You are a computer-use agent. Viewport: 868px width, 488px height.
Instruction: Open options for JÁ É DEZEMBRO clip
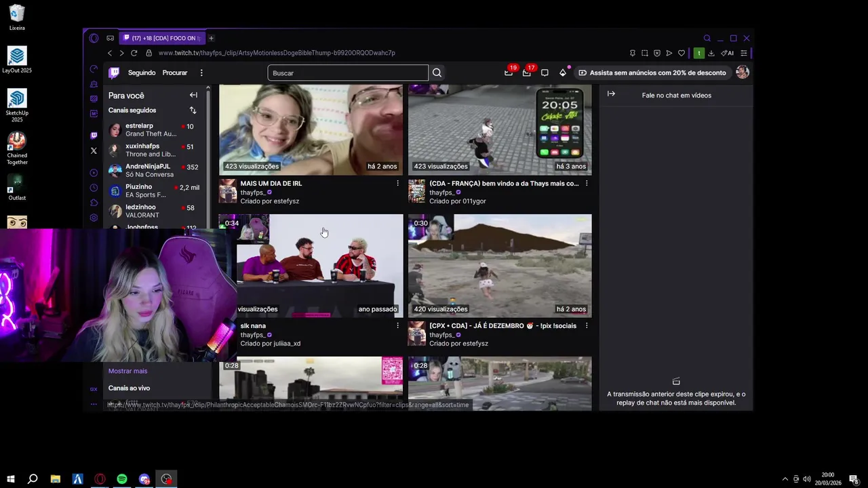[587, 325]
